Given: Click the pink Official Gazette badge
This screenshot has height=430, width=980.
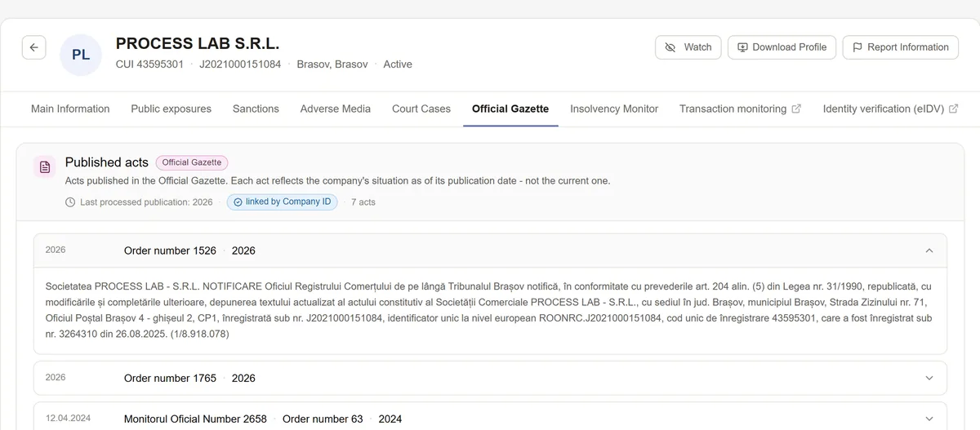Looking at the screenshot, I should pos(192,162).
